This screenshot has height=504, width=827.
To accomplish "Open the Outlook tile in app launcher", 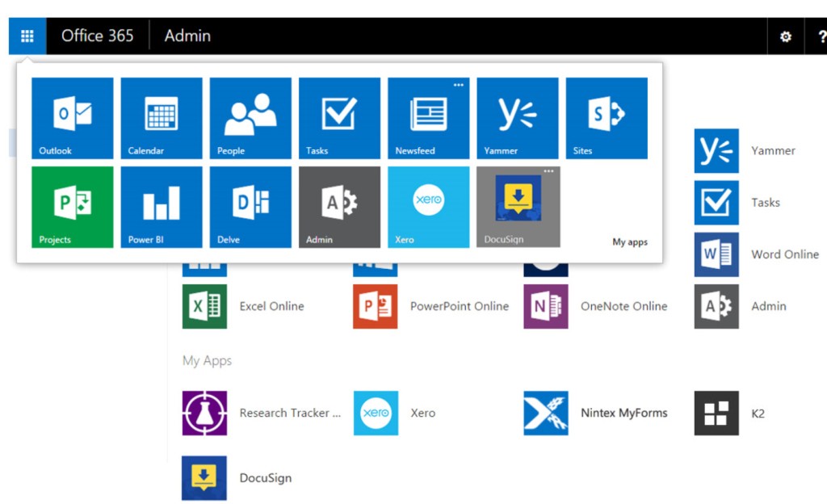I will [x=72, y=118].
